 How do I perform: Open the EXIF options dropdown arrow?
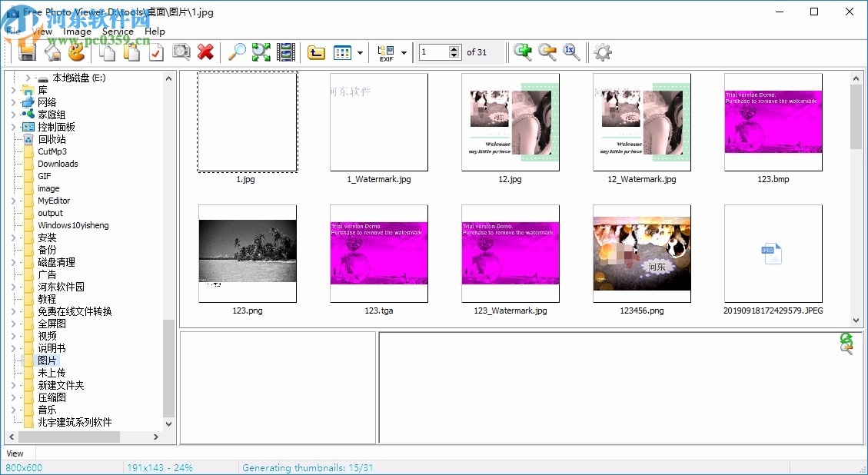(403, 51)
